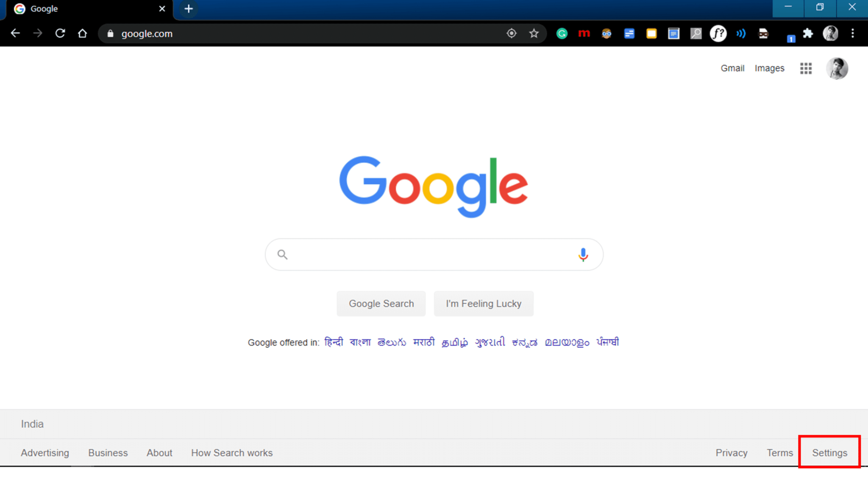The height and width of the screenshot is (488, 868).
Task: Click the Settings link at bottom right
Action: tap(830, 453)
